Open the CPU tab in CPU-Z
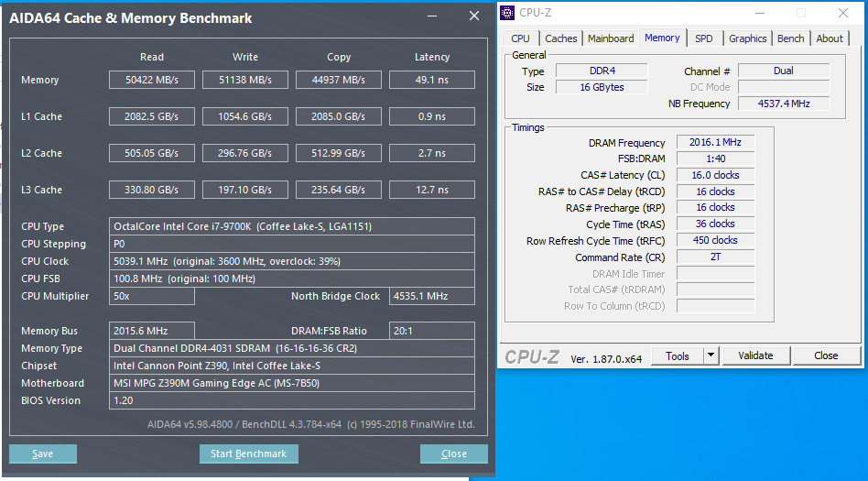This screenshot has height=481, width=868. [x=520, y=38]
